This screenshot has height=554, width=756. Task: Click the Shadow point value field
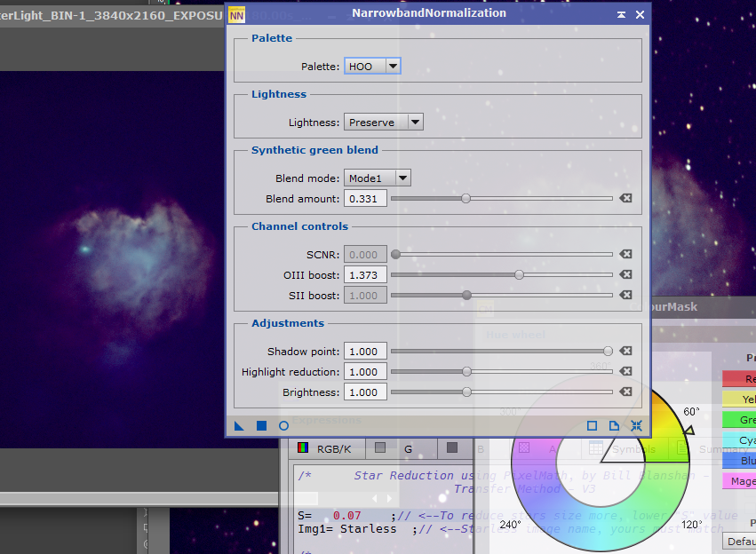click(x=365, y=352)
